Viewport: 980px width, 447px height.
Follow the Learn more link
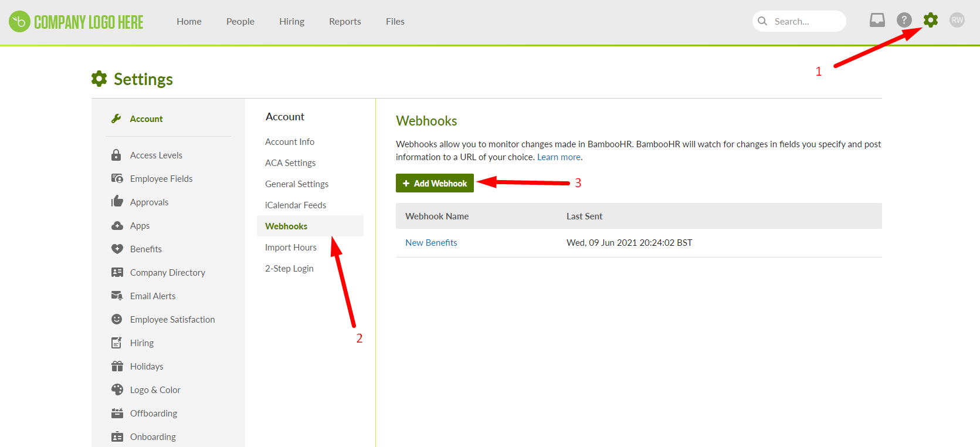[559, 157]
